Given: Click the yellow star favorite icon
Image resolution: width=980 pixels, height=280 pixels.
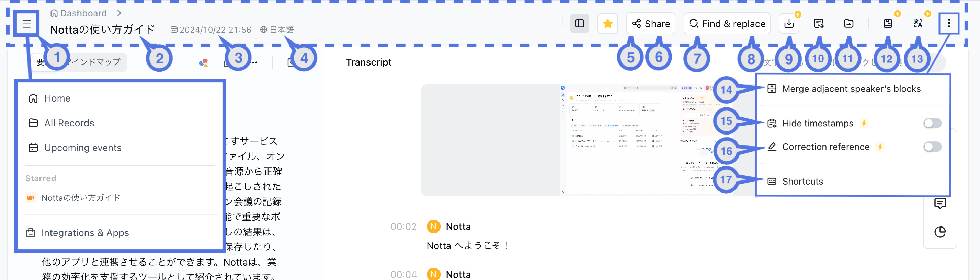Looking at the screenshot, I should [607, 24].
